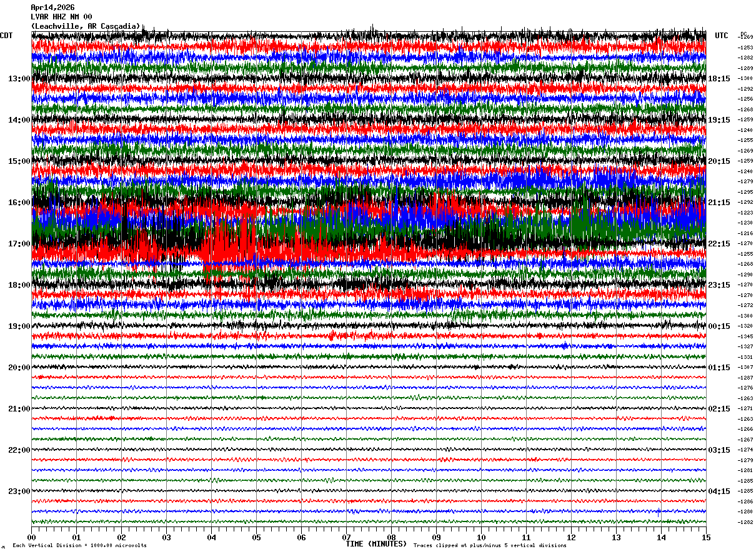Select the 22:00 CDT time label

point(19,450)
